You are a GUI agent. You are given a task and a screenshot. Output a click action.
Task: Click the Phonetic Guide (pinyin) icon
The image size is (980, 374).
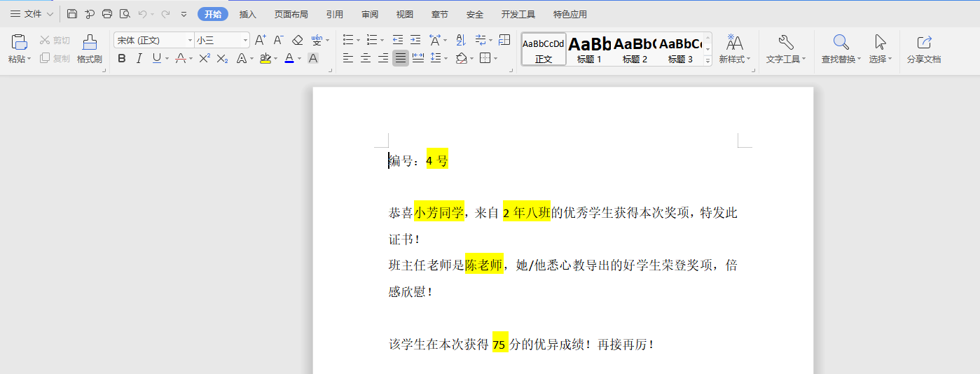click(316, 41)
